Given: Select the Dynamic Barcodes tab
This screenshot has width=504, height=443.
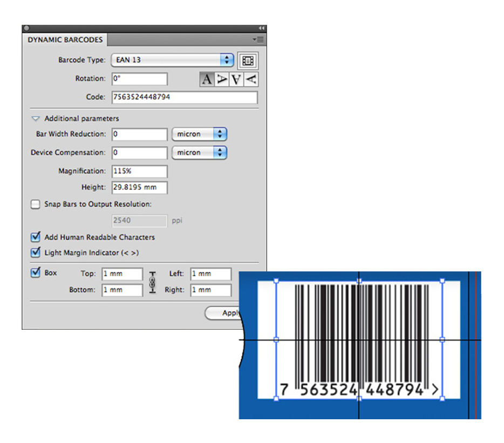Looking at the screenshot, I should pyautogui.click(x=65, y=40).
